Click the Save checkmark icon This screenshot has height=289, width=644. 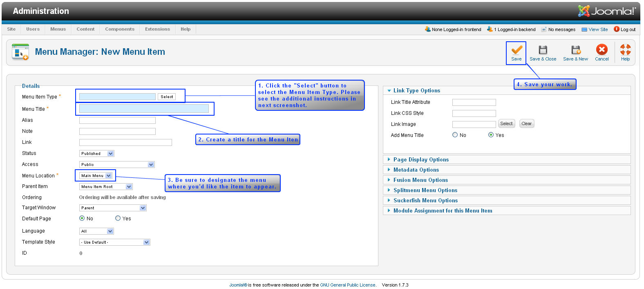(517, 50)
